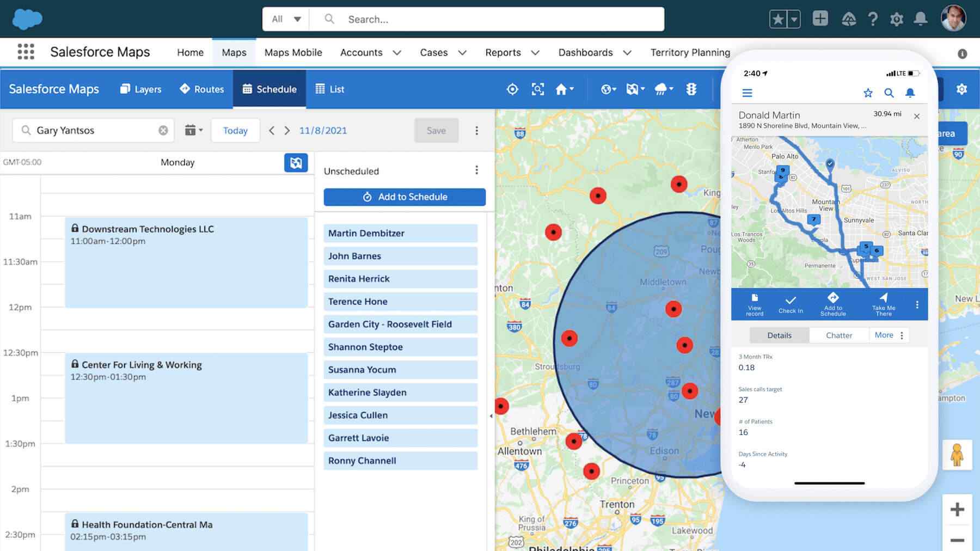This screenshot has width=980, height=551.
Task: Open the user profile avatar
Action: pos(953,19)
